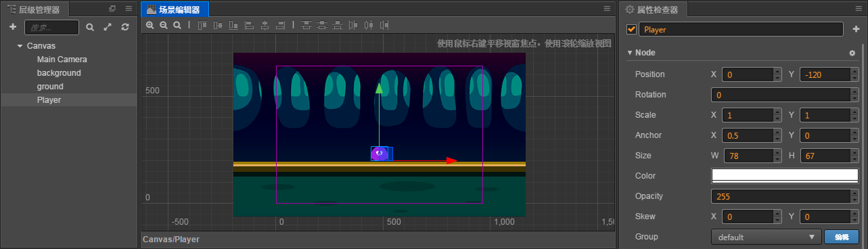Screen dimensions: 868x249
Task: Align selected nodes to right edge
Action: [280, 25]
